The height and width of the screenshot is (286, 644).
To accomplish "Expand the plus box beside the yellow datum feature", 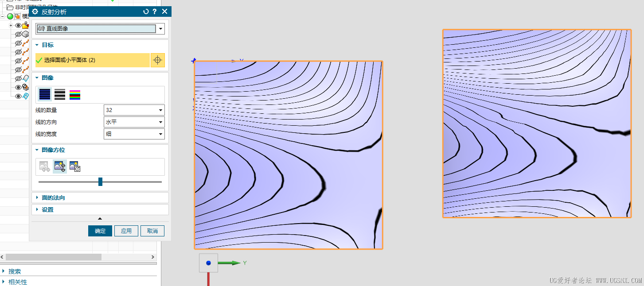I will [x=11, y=25].
